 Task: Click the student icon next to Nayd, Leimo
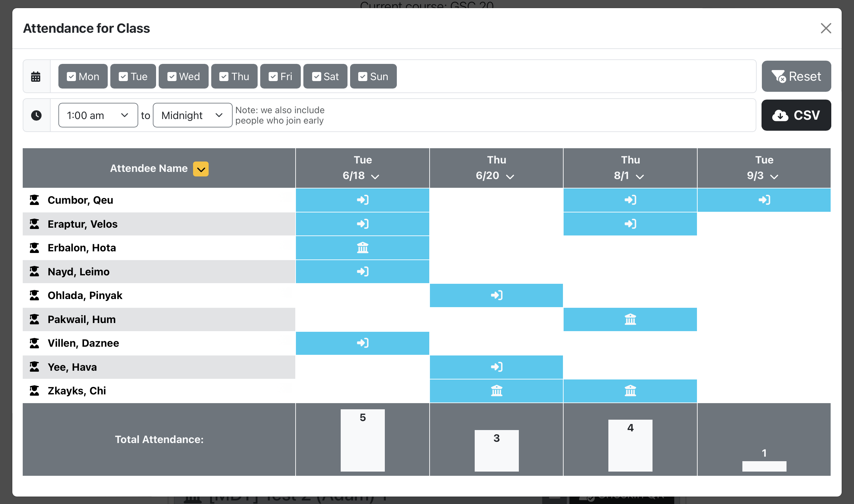point(34,271)
